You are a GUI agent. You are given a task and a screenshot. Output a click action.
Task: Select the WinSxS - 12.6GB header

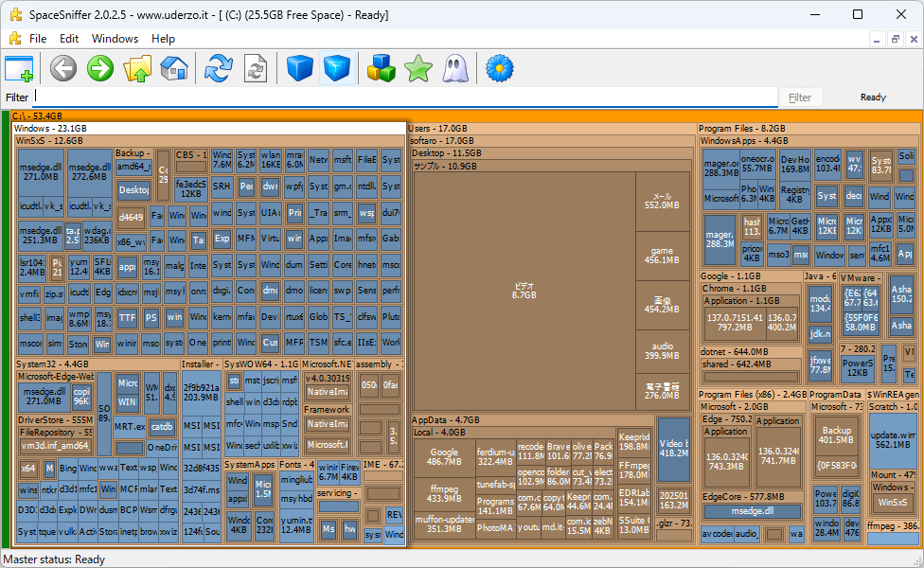pos(209,141)
